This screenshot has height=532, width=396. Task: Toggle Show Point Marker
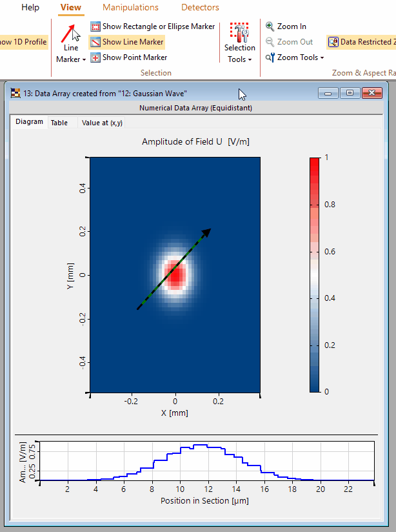pos(129,57)
